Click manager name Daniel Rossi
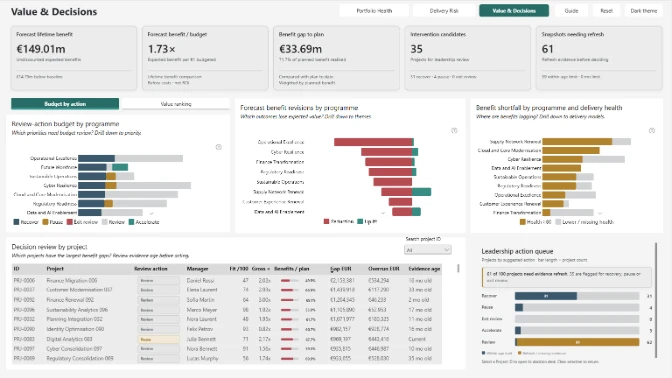The height and width of the screenshot is (378, 672). (200, 281)
